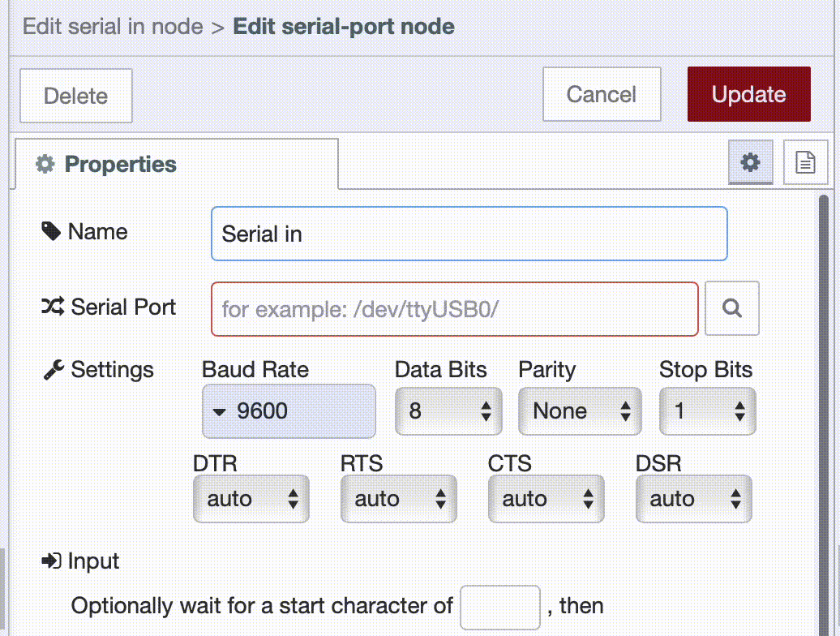The image size is (840, 636).
Task: Open node settings via the gear button
Action: [750, 162]
